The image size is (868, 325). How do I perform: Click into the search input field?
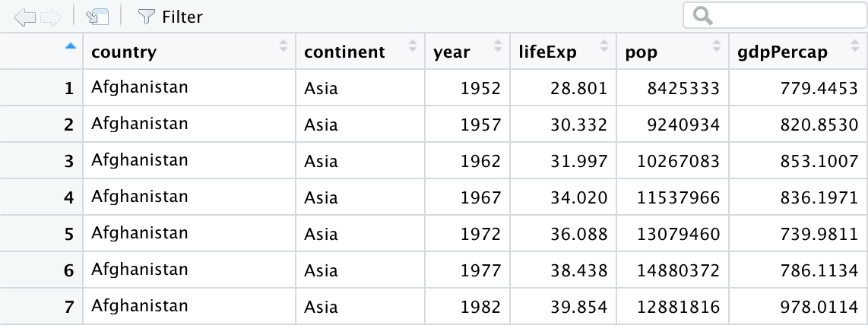[775, 16]
